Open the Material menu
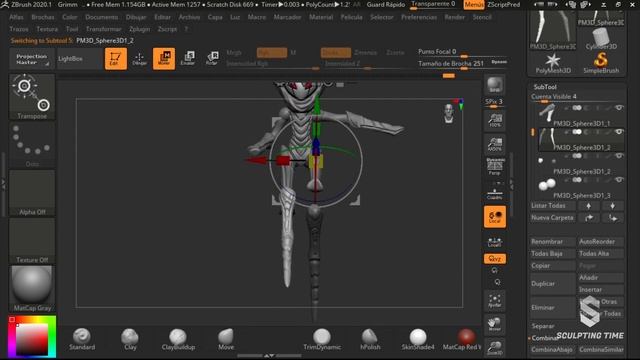 tap(321, 17)
